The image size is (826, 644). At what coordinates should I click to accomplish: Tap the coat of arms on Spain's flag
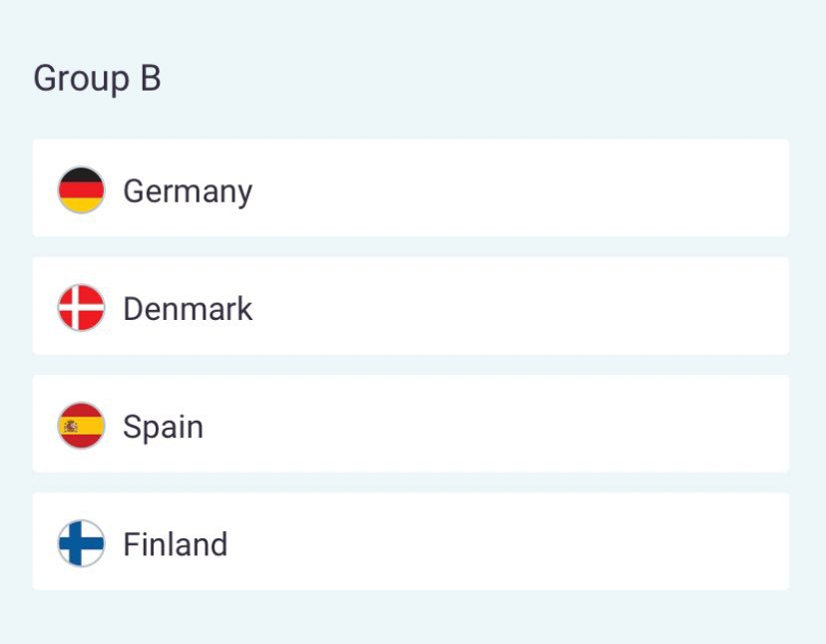pyautogui.click(x=71, y=426)
